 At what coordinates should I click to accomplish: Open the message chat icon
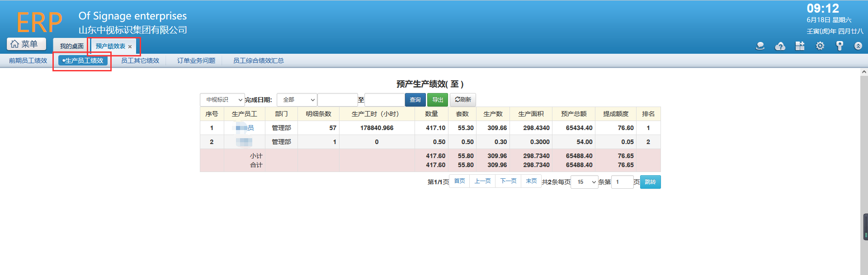pos(760,46)
